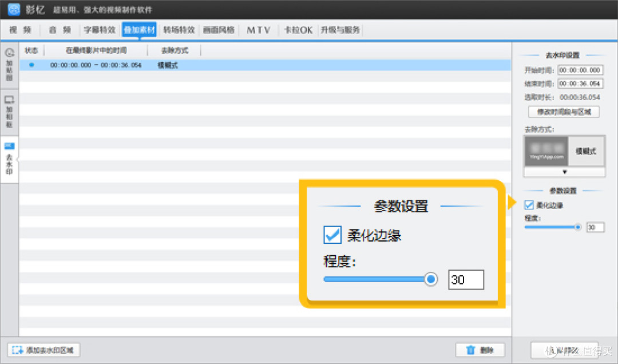This screenshot has width=618, height=364.
Task: Click the 添加去水印区域 button
Action: point(43,350)
